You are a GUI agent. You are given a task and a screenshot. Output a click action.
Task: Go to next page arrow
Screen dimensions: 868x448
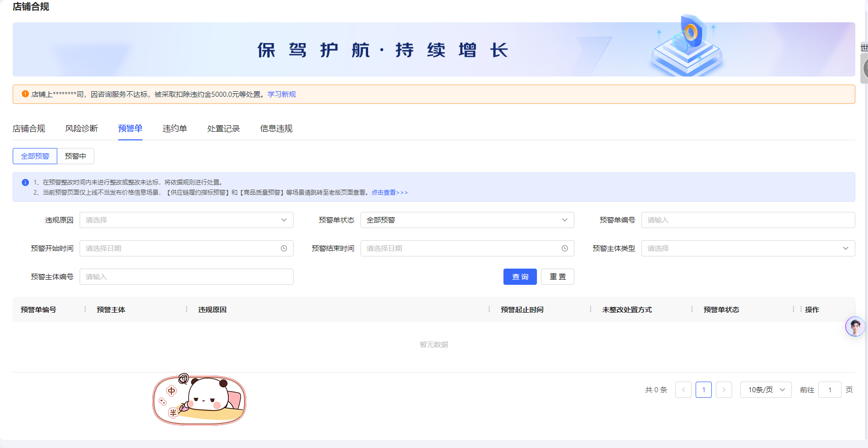724,390
